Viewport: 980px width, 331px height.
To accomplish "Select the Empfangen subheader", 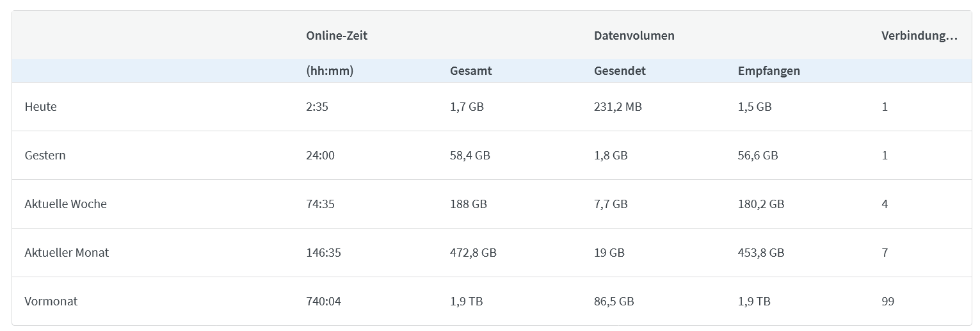I will (769, 71).
